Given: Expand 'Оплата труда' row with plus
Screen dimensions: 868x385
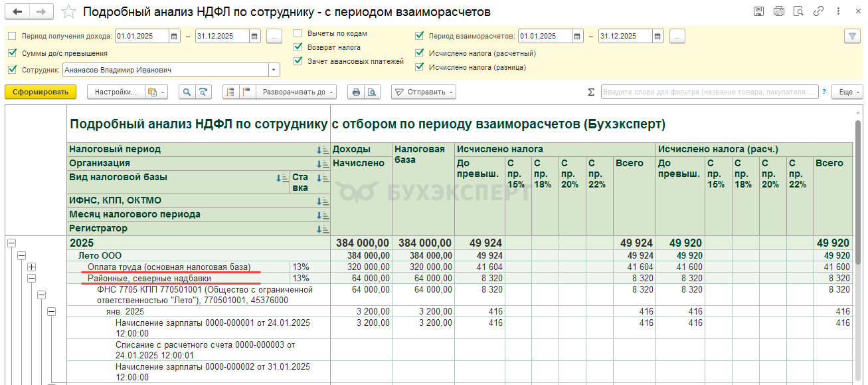Looking at the screenshot, I should pyautogui.click(x=31, y=267).
